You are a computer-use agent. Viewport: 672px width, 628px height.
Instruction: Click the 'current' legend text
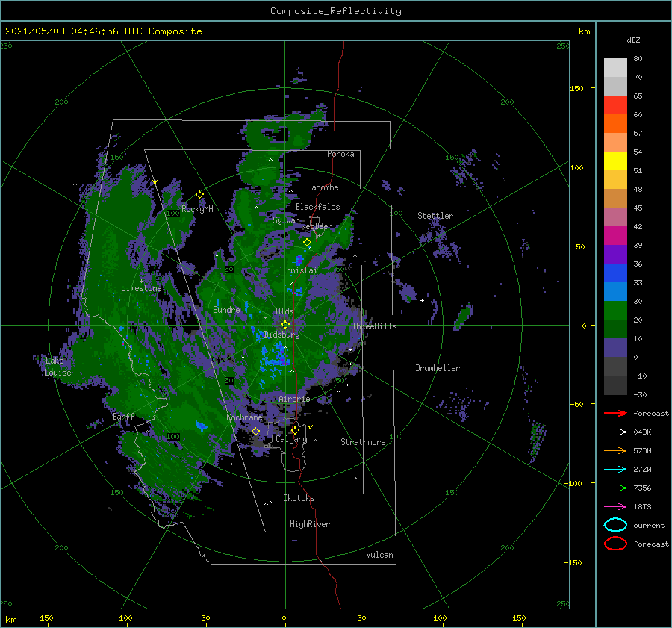tap(648, 525)
